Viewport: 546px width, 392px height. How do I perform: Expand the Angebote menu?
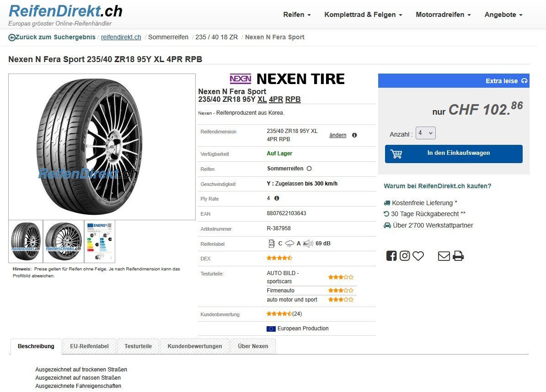pos(503,15)
